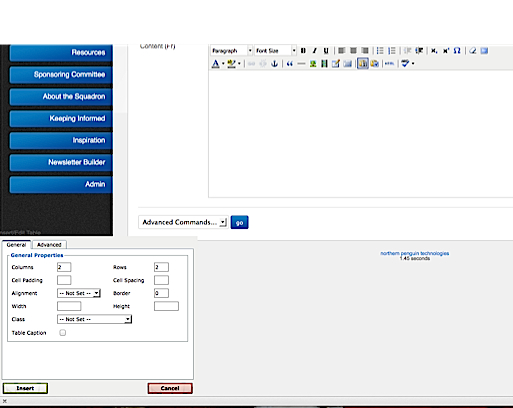Open the Alignment Not Set dropdown
The width and height of the screenshot is (513, 408).
tap(79, 293)
